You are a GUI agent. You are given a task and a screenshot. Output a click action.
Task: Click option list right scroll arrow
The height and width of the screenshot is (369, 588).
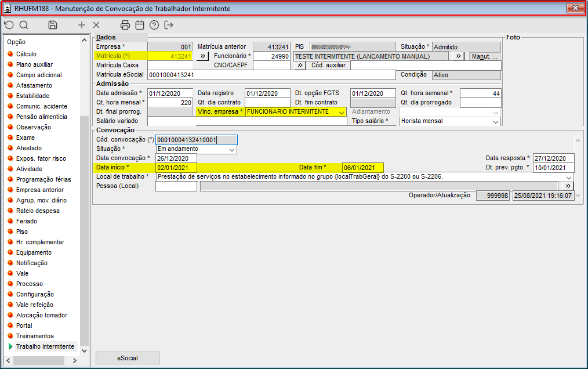[x=75, y=361]
